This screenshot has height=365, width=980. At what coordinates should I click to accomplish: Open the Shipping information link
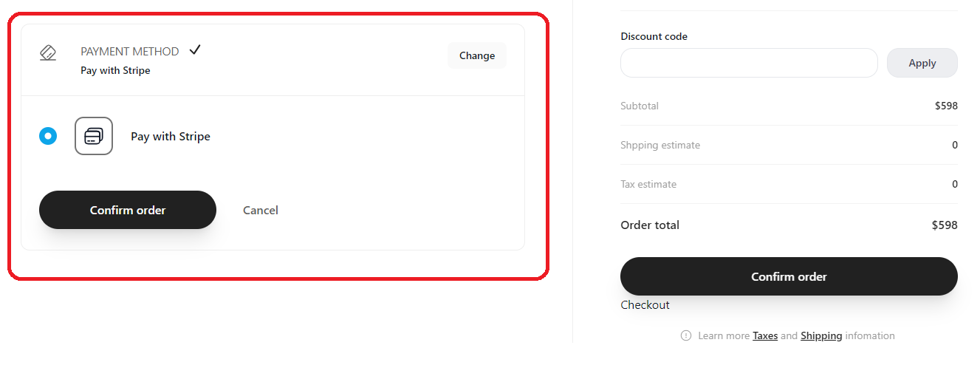821,335
